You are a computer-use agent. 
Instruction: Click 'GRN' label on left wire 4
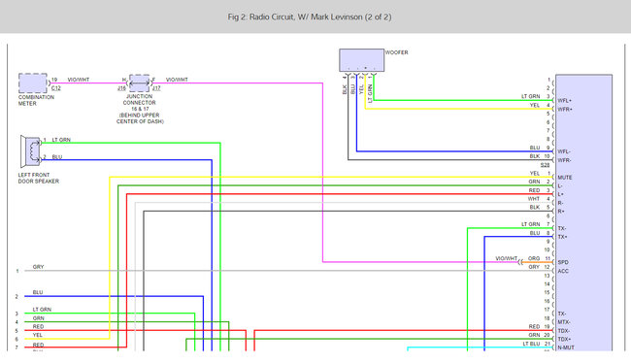click(x=38, y=318)
